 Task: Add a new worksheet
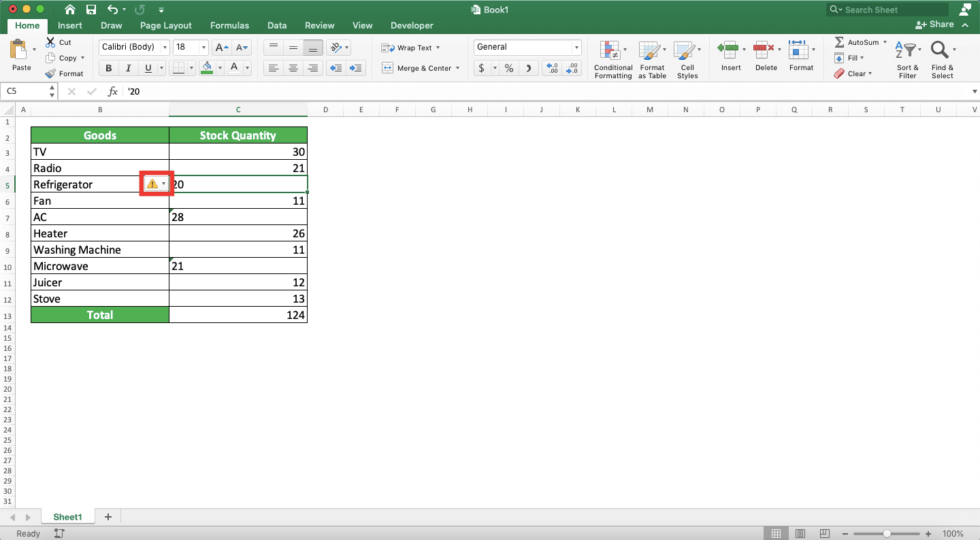(x=108, y=517)
